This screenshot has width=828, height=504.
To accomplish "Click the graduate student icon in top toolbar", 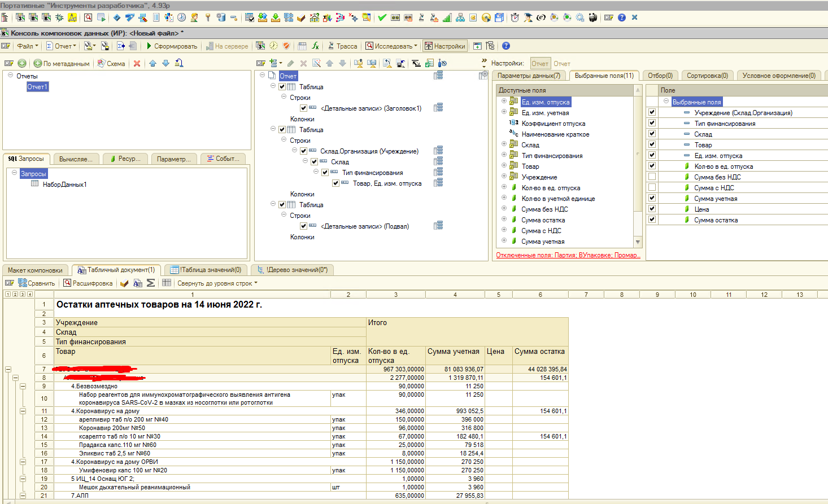I will point(528,17).
